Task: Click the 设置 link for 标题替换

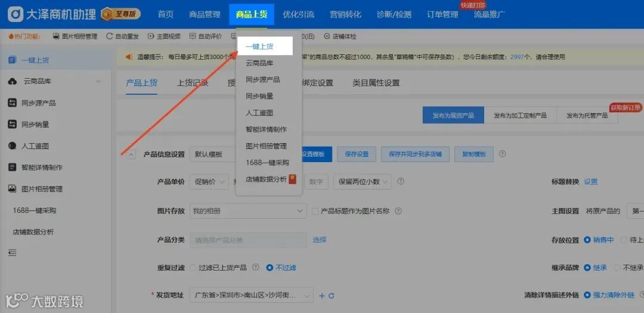Action: pos(590,182)
